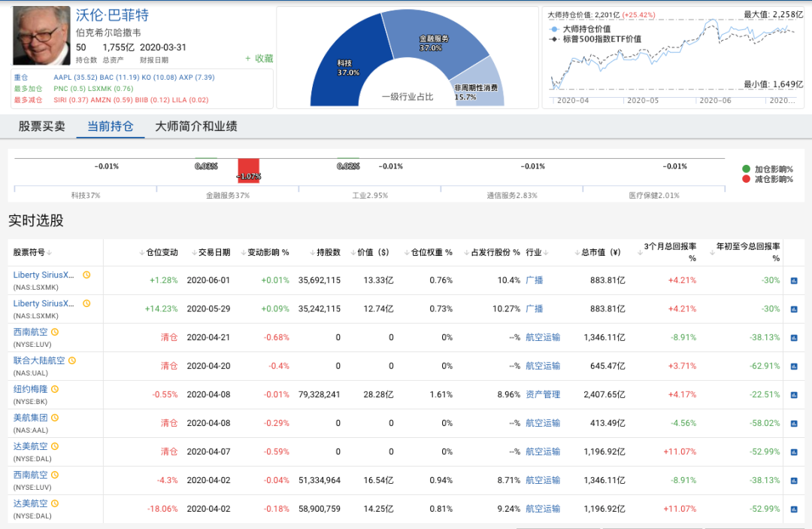Sort table by 交易日期 column
The width and height of the screenshot is (812, 529).
tap(211, 252)
